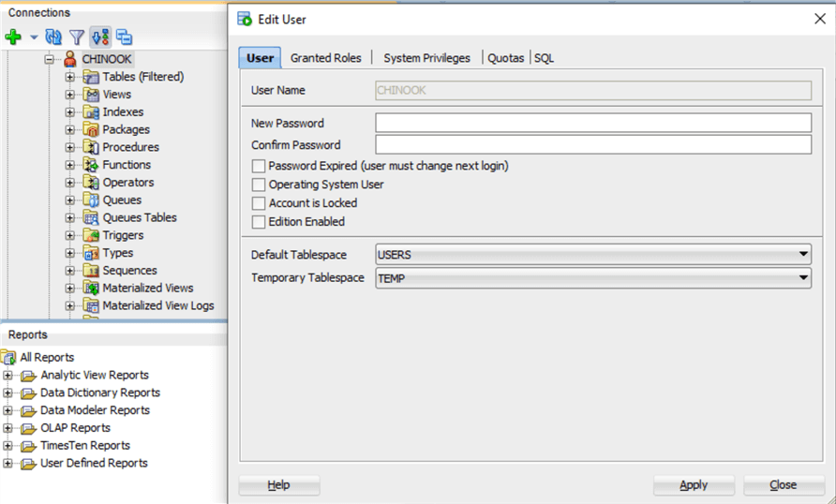
Task: Click the Materialized View Logs folder icon
Action: pyautogui.click(x=91, y=305)
